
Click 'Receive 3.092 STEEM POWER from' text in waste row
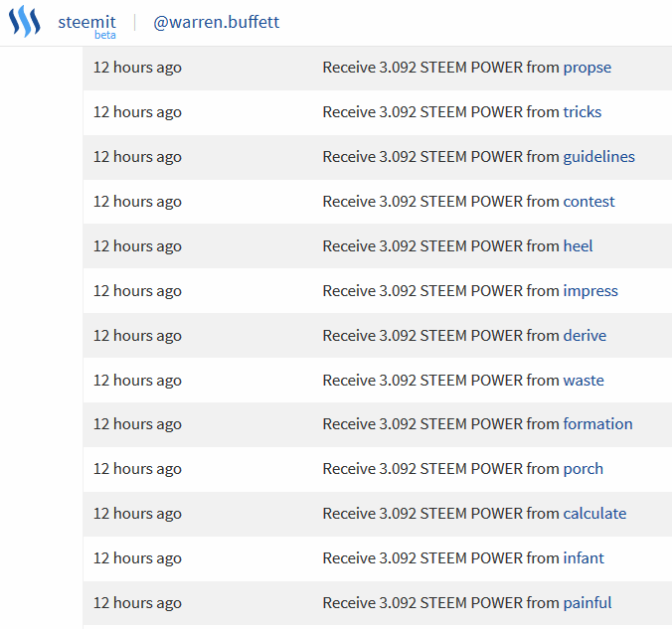click(441, 381)
